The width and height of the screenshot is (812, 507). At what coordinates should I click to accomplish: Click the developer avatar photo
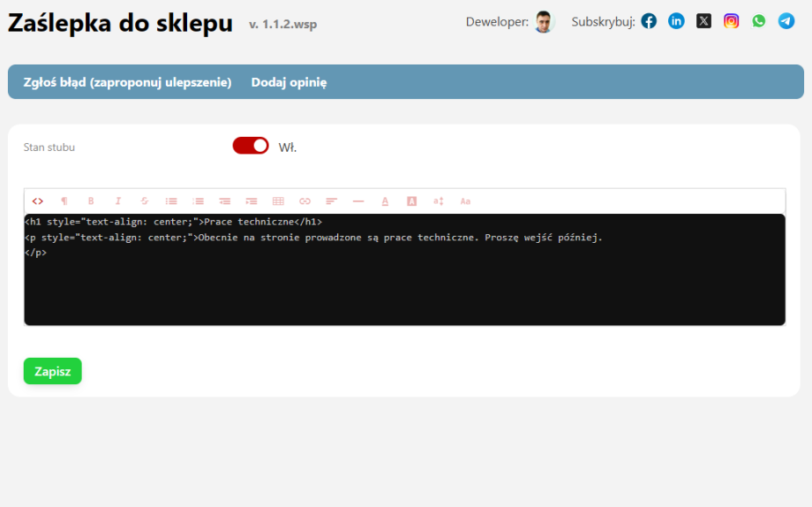pyautogui.click(x=544, y=22)
